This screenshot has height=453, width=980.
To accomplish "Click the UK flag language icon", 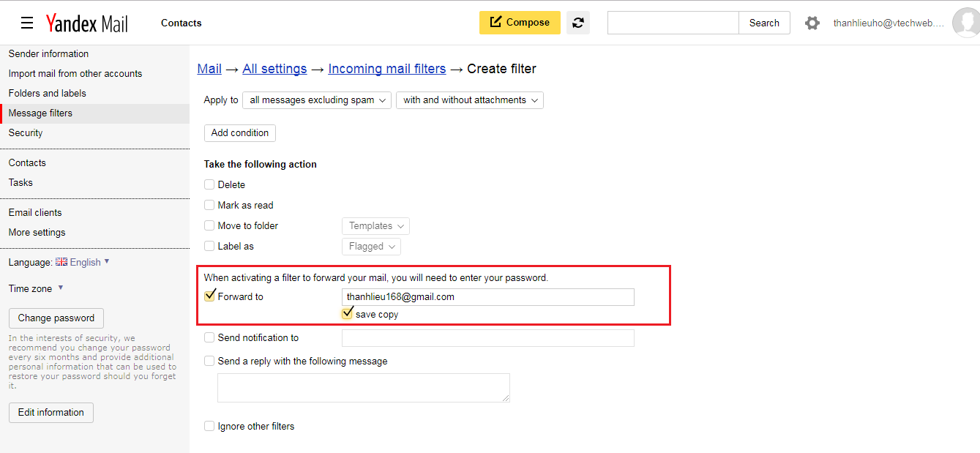I will point(61,262).
